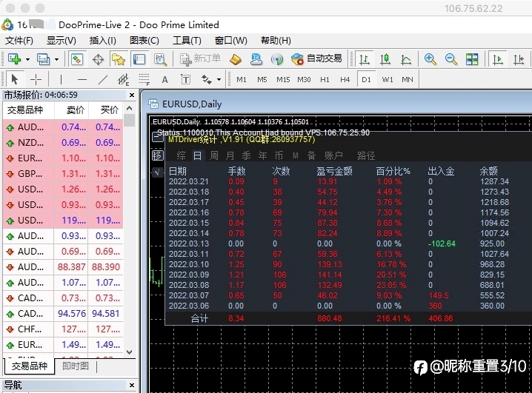Select the trendline drawing tool
The width and height of the screenshot is (532, 393).
(x=102, y=80)
